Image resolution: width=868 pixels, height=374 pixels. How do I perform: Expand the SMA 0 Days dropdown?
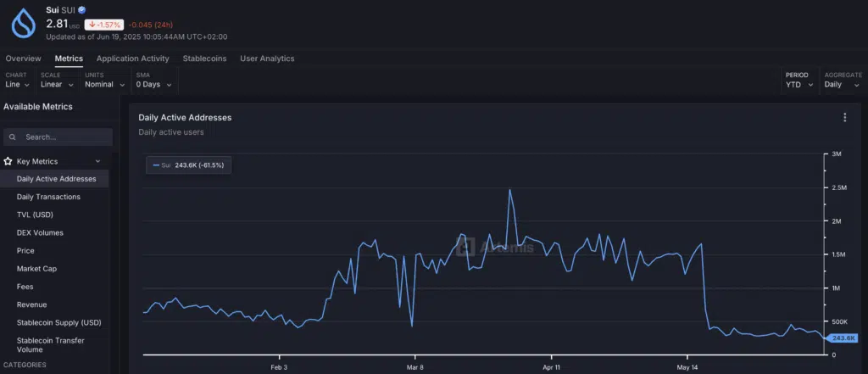point(154,85)
